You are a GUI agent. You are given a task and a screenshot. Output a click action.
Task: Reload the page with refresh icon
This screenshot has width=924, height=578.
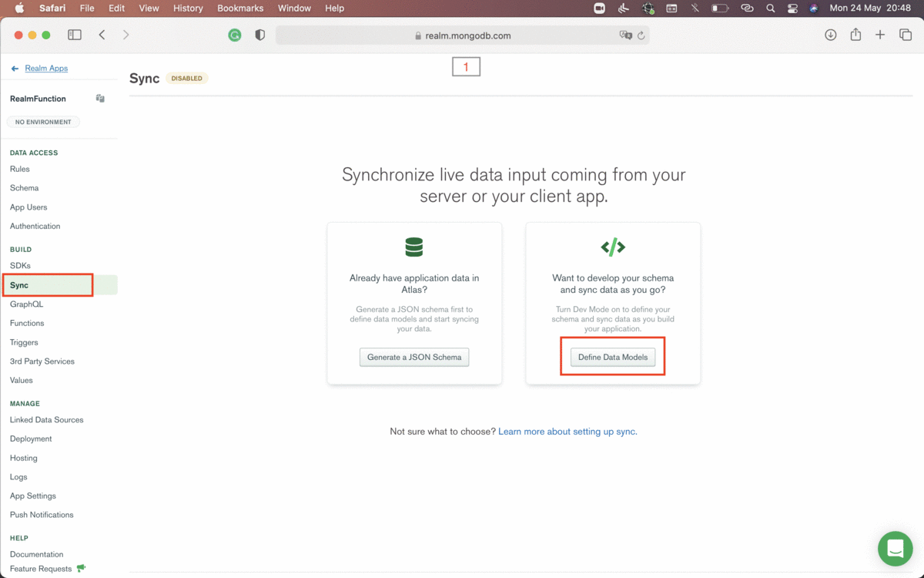[x=641, y=35]
